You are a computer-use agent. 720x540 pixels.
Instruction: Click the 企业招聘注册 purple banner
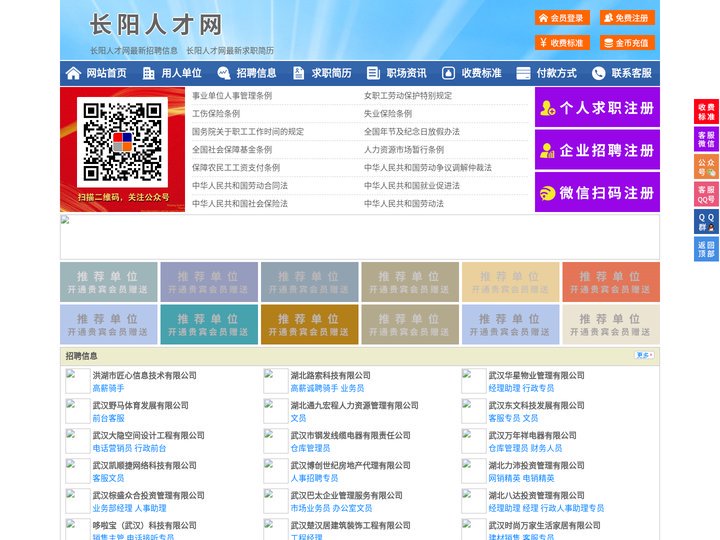tap(597, 150)
